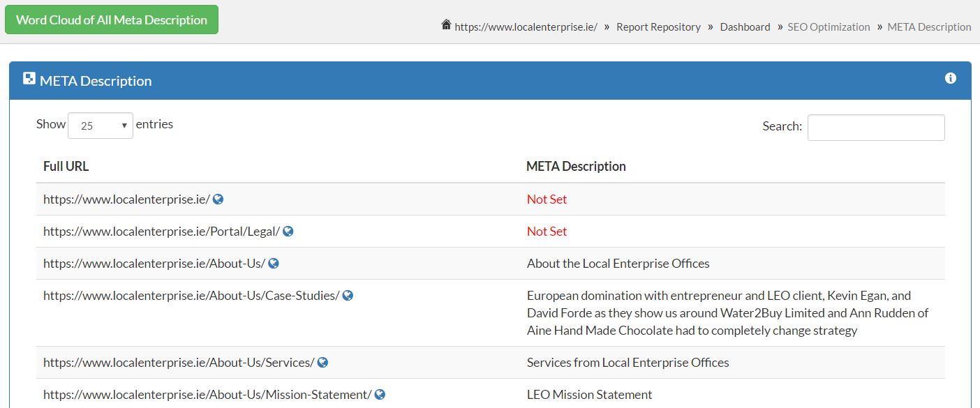Image resolution: width=980 pixels, height=408 pixels.
Task: Click the META Description panel title
Action: click(x=96, y=80)
